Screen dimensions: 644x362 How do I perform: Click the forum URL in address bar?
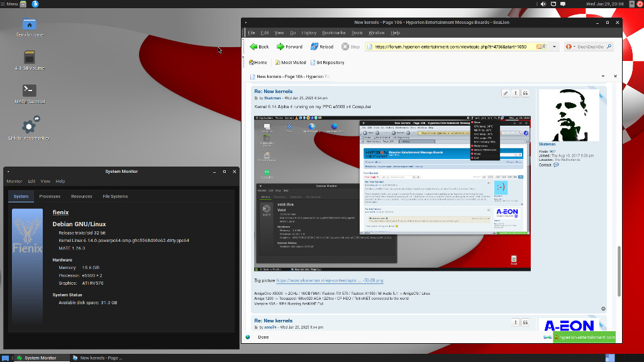(x=450, y=47)
